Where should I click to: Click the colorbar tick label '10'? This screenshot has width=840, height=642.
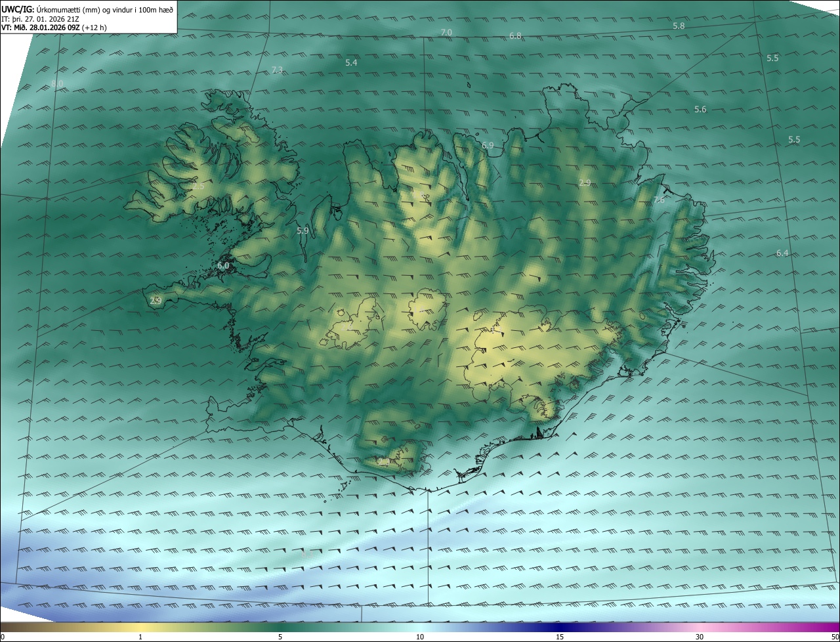(x=420, y=637)
